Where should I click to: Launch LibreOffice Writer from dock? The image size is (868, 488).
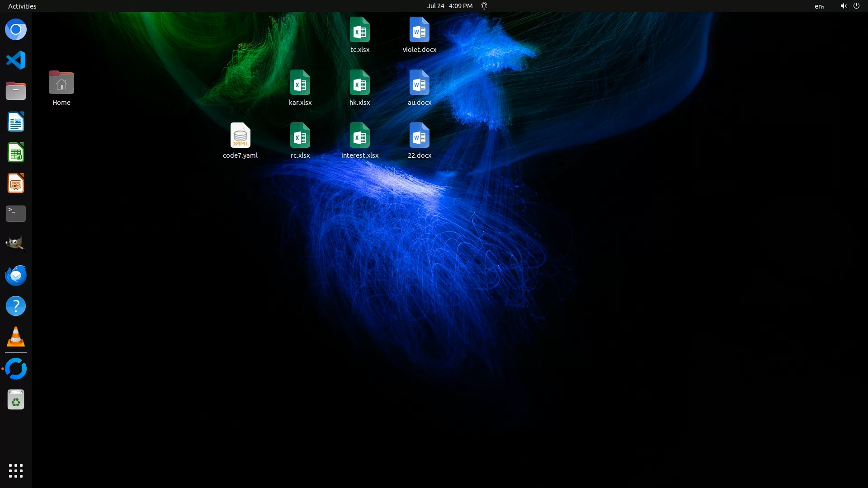[x=16, y=122]
